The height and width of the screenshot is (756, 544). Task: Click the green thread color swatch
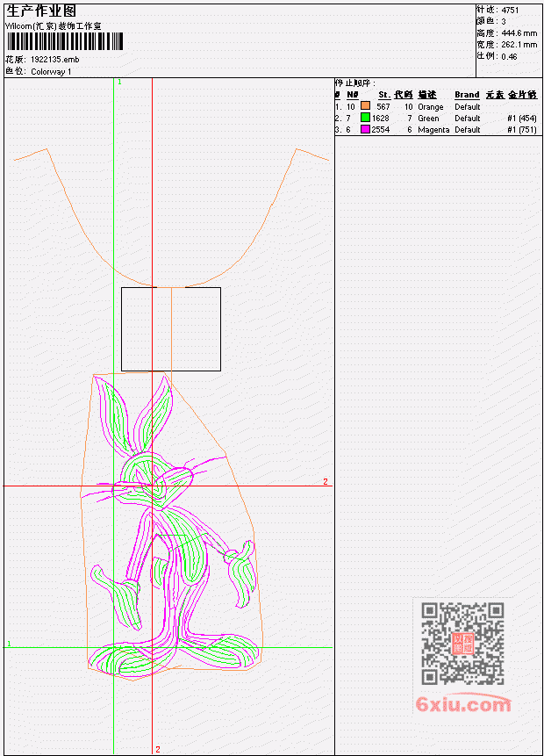365,118
